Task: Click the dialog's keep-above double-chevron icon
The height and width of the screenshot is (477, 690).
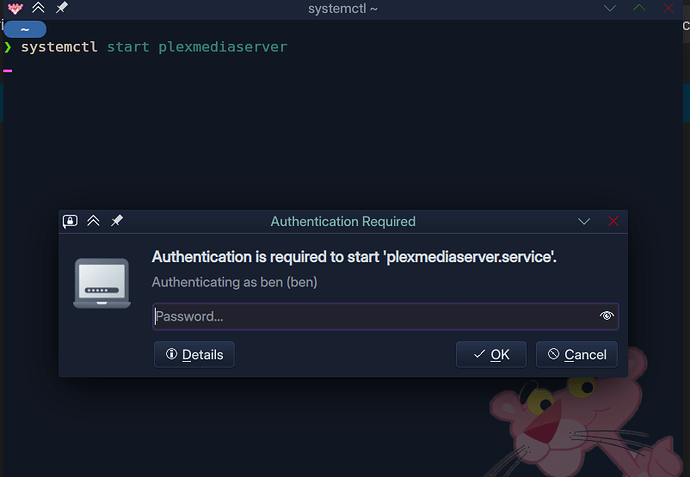Action: click(x=93, y=220)
